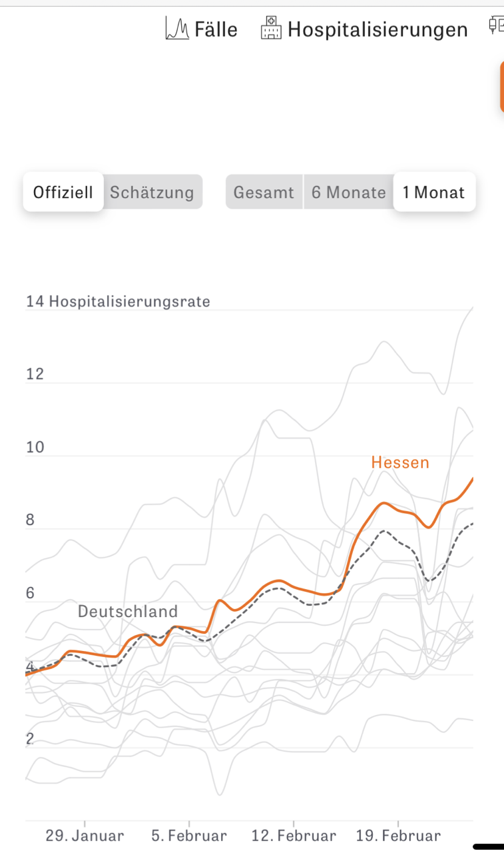Click the Deutschland line label
The image size is (504, 853).
tap(128, 611)
